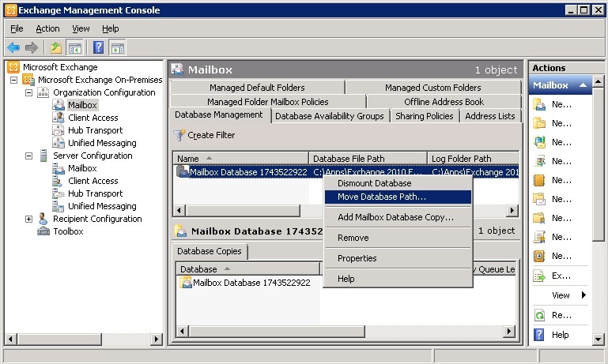Choose Add Mailbox Database Copy
Image resolution: width=608 pixels, height=364 pixels.
[x=398, y=217]
